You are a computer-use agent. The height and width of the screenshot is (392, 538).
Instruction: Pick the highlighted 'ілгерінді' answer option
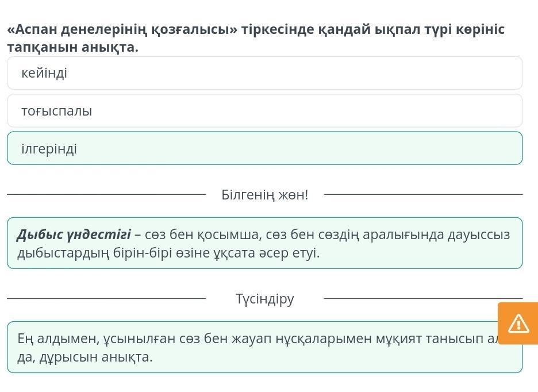tap(264, 149)
